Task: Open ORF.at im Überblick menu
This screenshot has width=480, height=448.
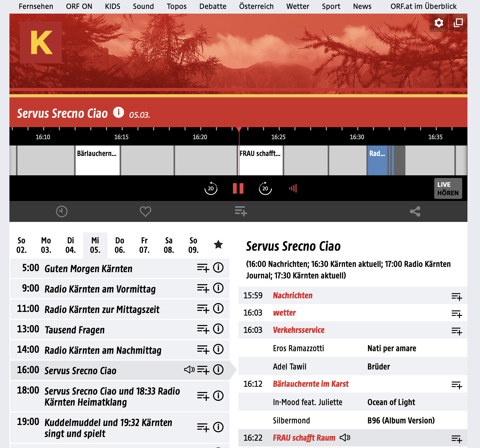Action: [x=423, y=6]
